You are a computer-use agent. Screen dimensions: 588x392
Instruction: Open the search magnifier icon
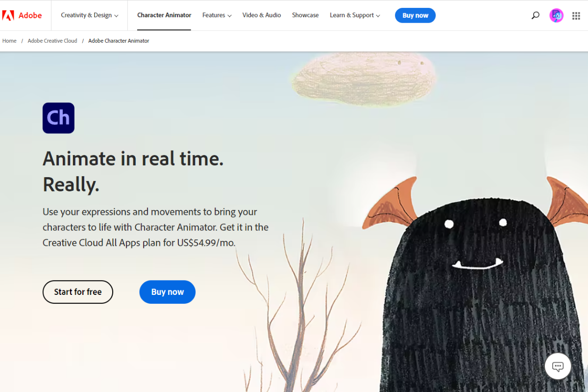[535, 15]
